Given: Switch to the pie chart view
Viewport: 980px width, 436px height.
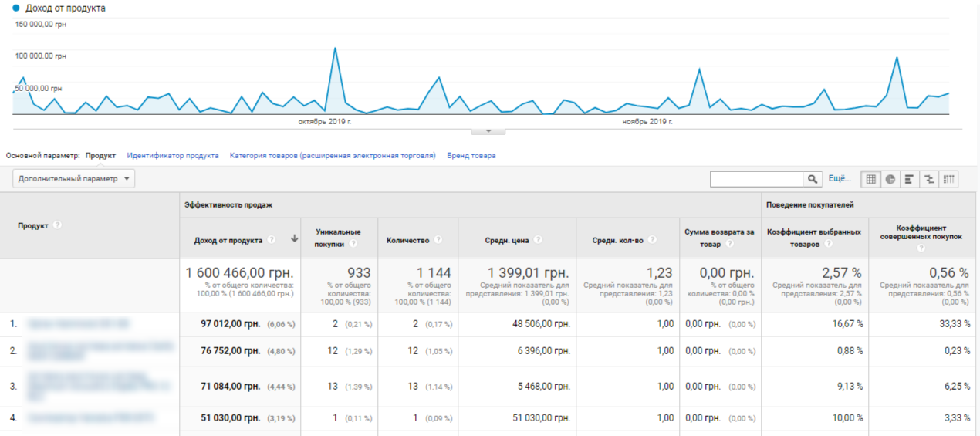Looking at the screenshot, I should click(x=890, y=179).
